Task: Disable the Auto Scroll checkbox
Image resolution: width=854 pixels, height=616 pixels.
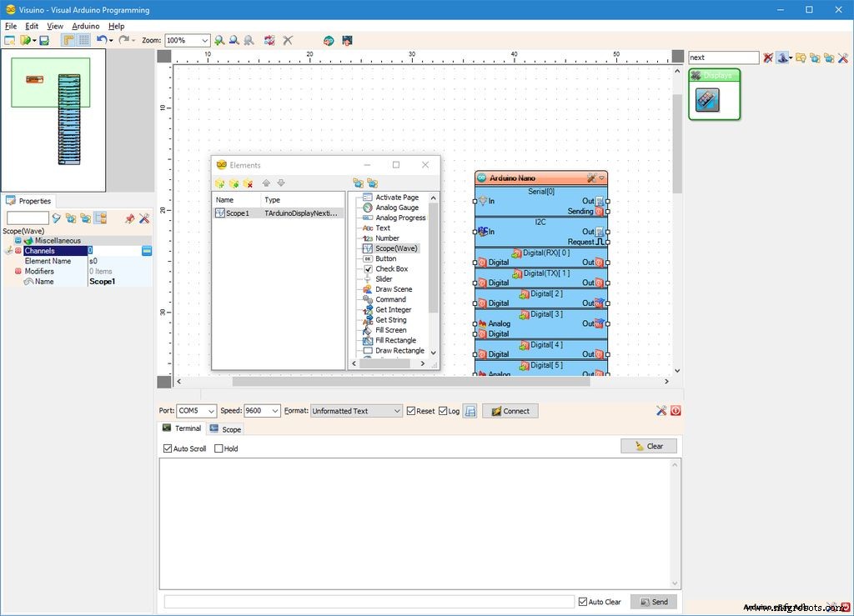Action: point(168,448)
